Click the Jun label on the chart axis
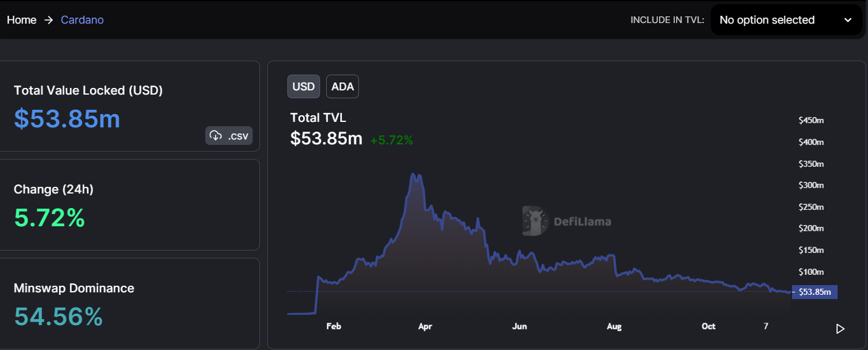The image size is (868, 350). 519,326
